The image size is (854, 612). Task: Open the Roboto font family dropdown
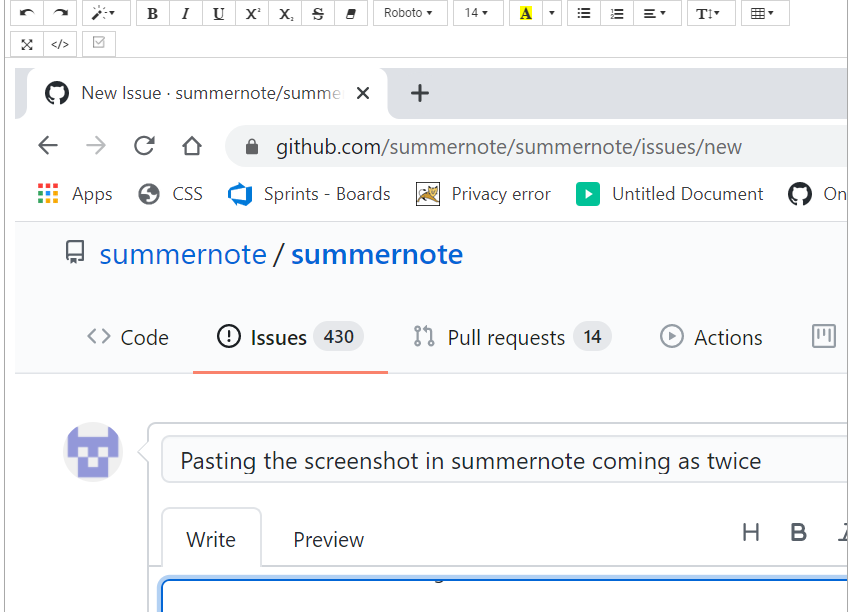point(410,13)
